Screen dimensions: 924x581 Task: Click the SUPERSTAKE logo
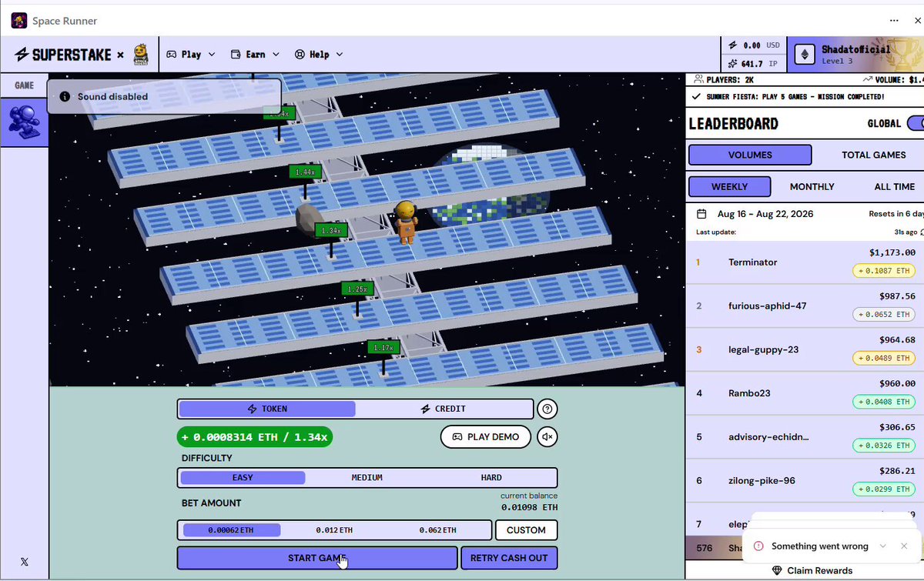point(63,55)
